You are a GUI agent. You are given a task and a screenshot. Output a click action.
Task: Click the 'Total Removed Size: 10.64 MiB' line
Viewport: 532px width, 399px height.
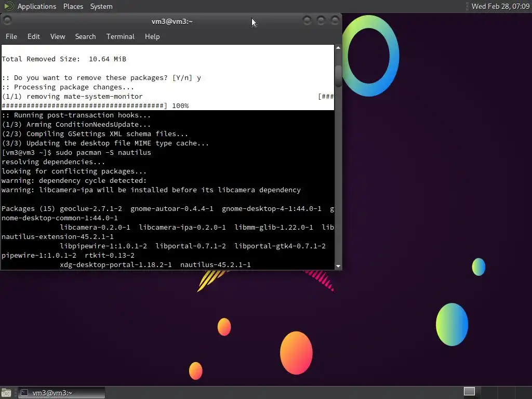(64, 59)
